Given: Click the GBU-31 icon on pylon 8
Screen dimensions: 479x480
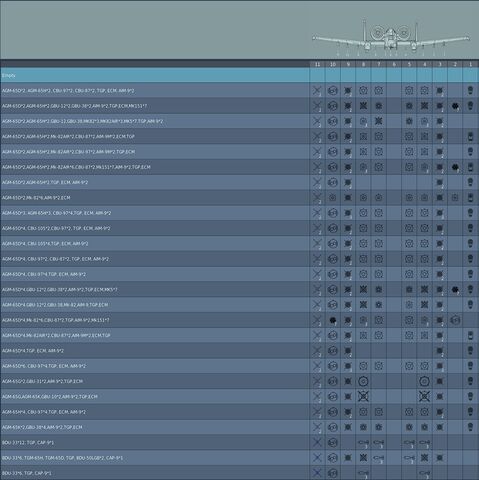Looking at the screenshot, I should click(363, 381).
